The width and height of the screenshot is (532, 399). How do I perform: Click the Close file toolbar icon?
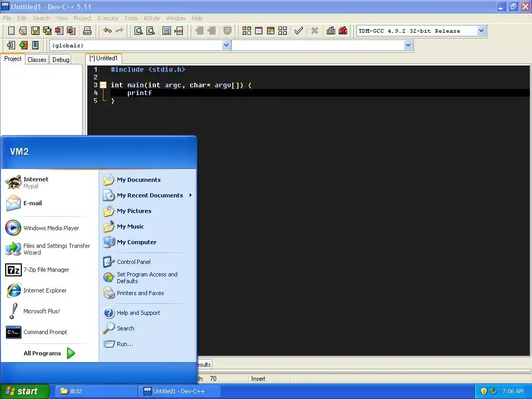tap(59, 31)
